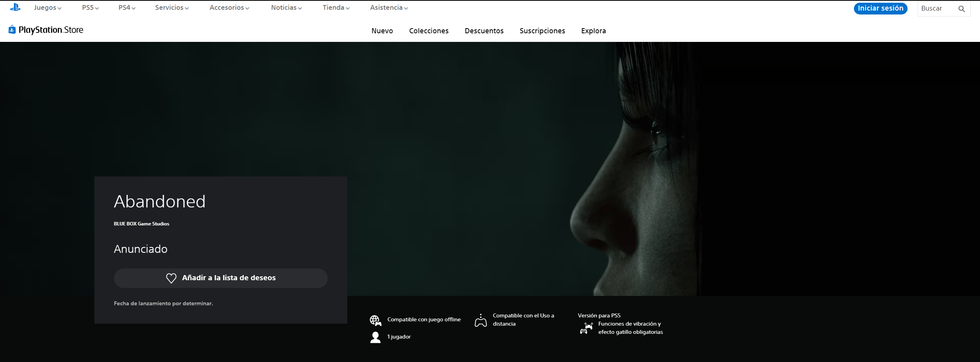Image resolution: width=980 pixels, height=362 pixels.
Task: Click Compatible con juego offline text
Action: coord(424,319)
